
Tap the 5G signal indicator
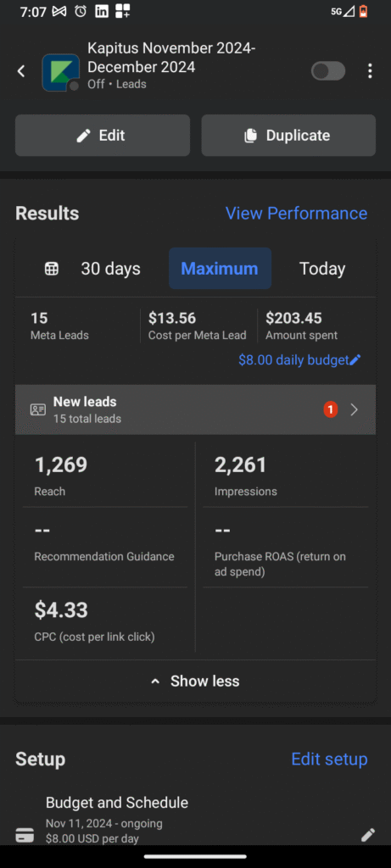pos(343,11)
